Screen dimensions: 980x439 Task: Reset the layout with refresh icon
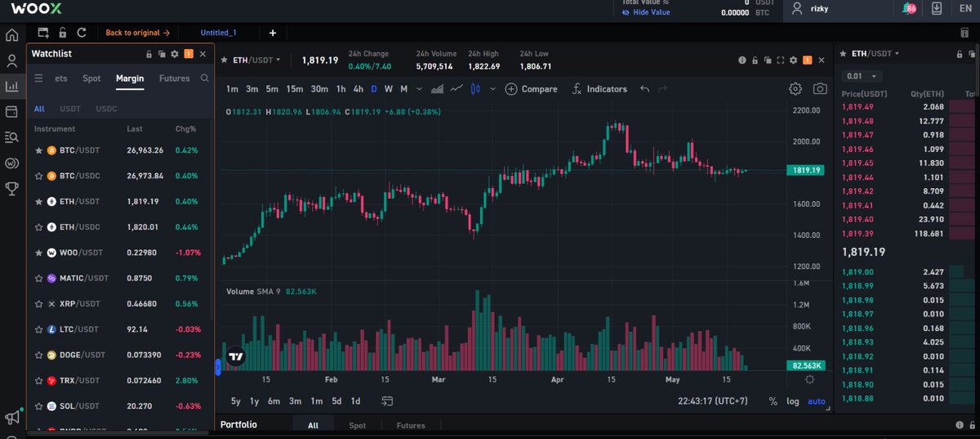(x=82, y=33)
